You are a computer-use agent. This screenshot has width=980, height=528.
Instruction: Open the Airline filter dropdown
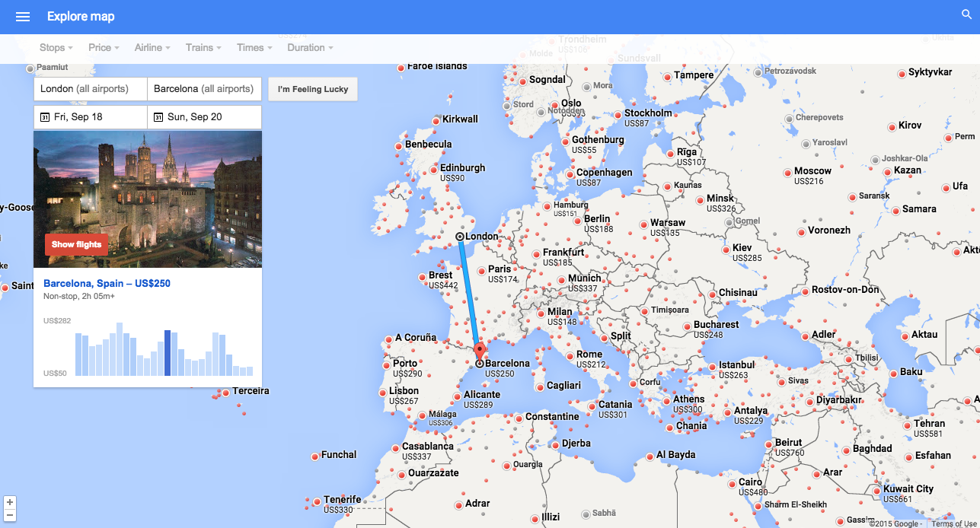click(152, 47)
